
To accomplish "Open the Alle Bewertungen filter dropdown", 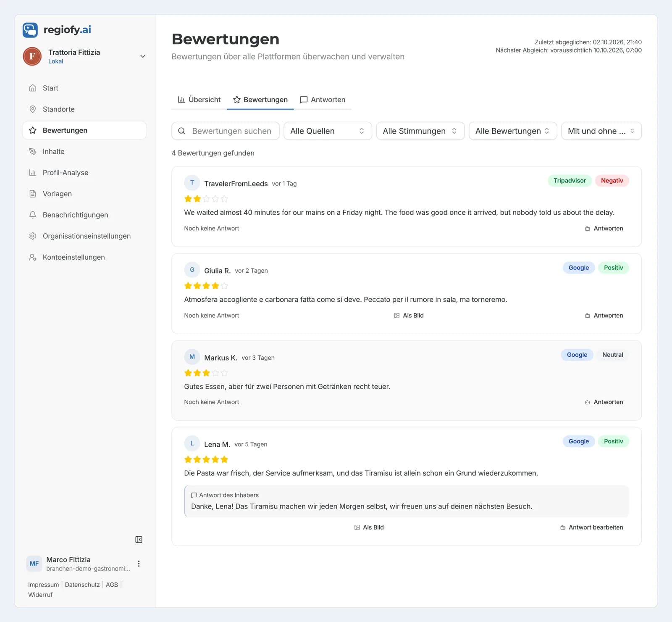I will 513,131.
